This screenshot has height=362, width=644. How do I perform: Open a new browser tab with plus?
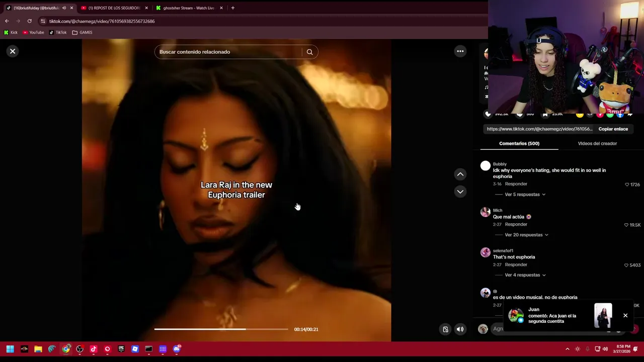232,8
